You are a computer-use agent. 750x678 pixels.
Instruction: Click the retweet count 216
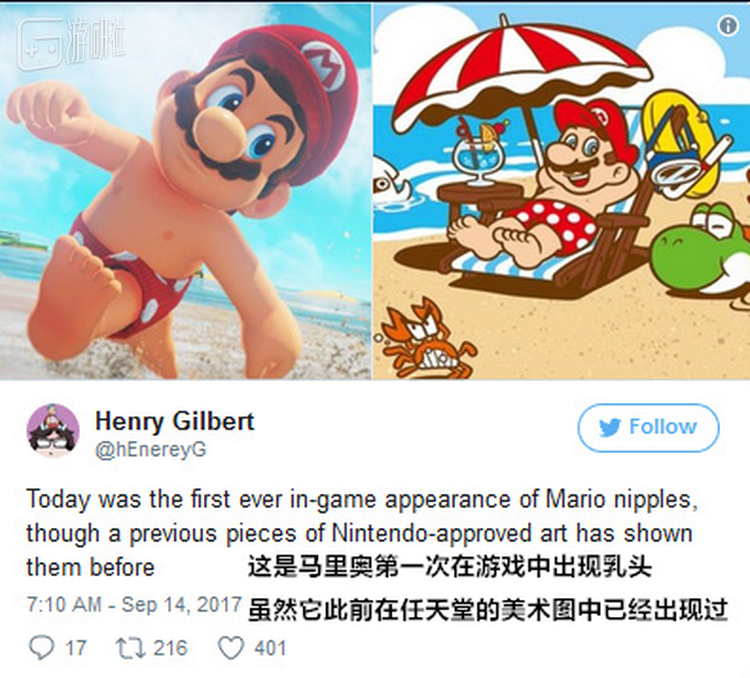(170, 648)
